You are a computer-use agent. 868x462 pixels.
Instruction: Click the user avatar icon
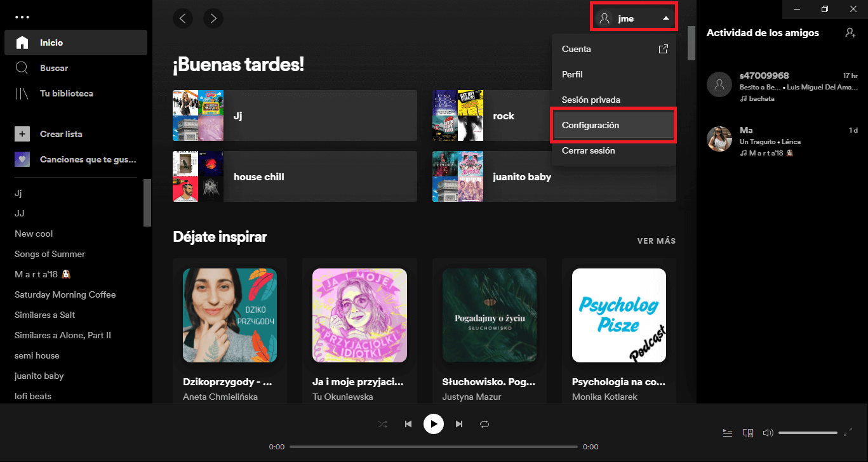click(604, 18)
